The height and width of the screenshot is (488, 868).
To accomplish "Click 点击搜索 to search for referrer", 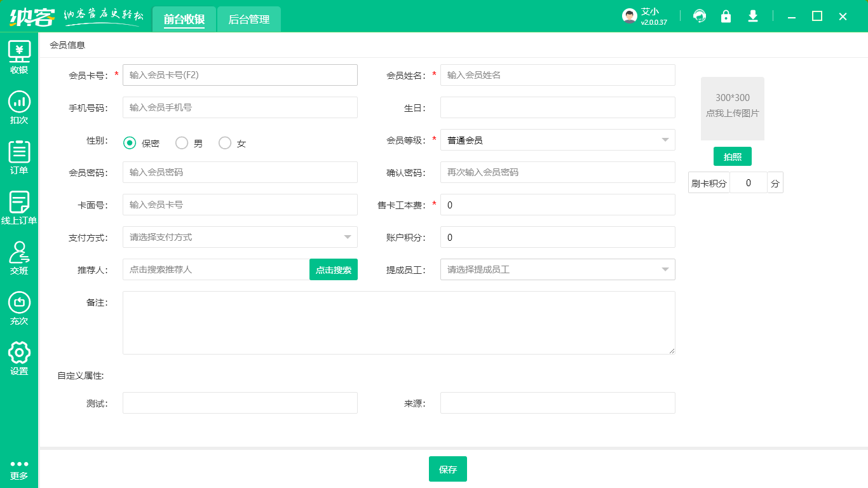I will point(333,269).
